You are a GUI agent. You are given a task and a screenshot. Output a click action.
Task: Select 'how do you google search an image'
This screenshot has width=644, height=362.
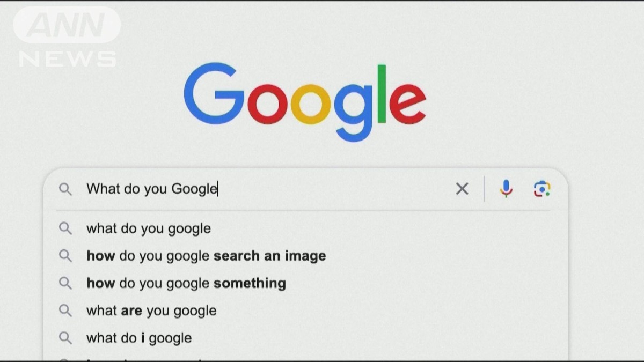point(306,256)
